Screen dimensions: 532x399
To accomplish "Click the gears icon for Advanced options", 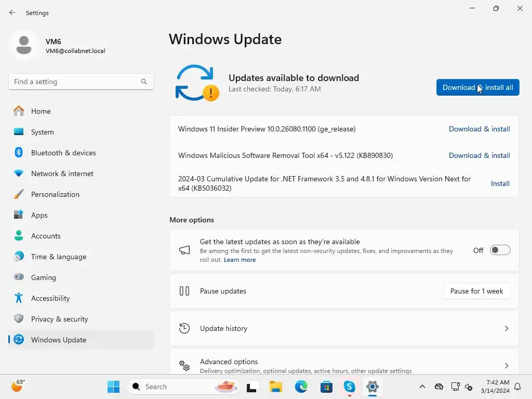I will point(184,366).
